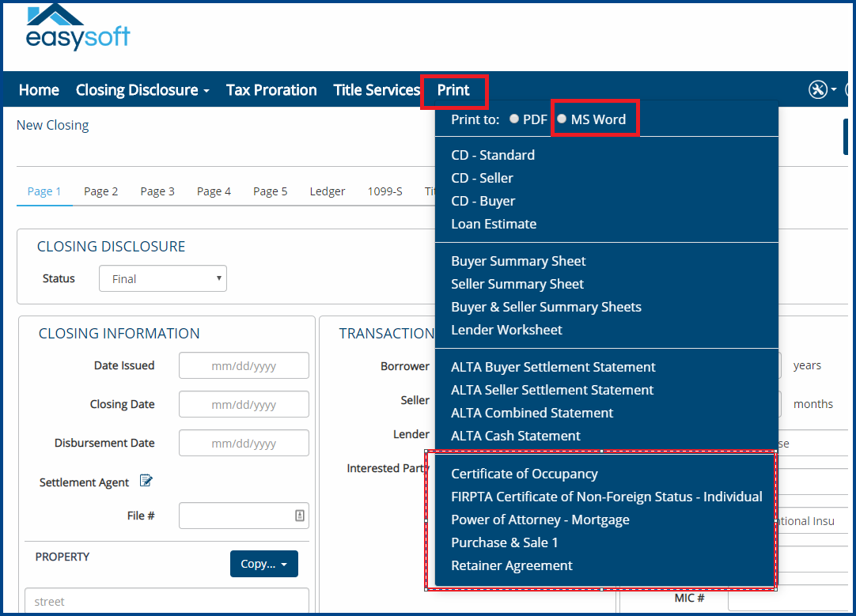Choose ALTA Combined Statement

pyautogui.click(x=532, y=413)
